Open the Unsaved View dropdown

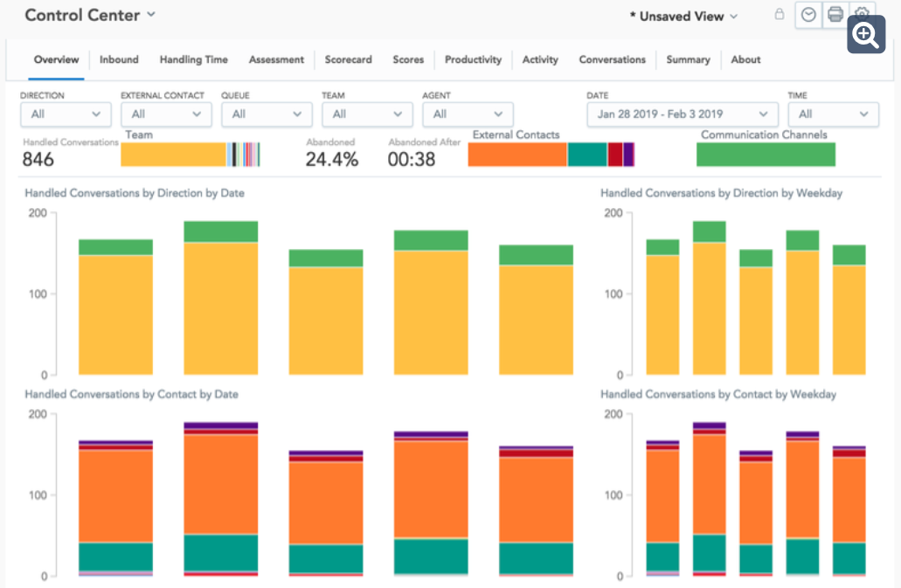click(683, 17)
